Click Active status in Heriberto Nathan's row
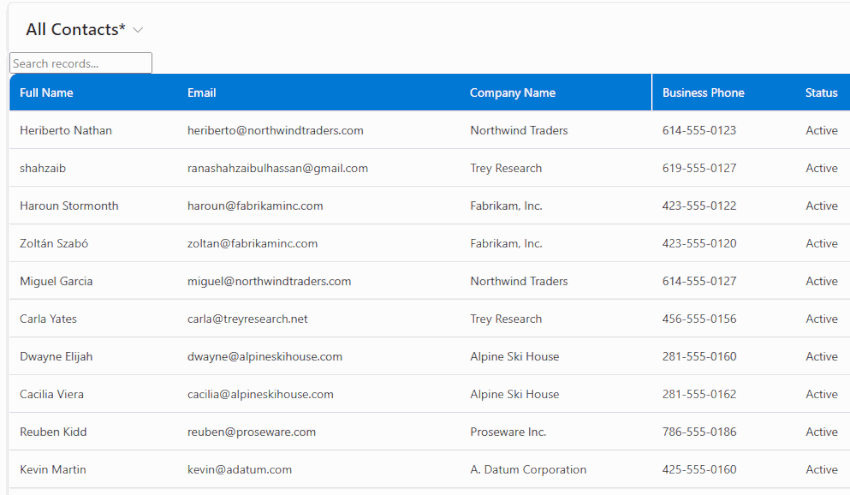 [821, 130]
